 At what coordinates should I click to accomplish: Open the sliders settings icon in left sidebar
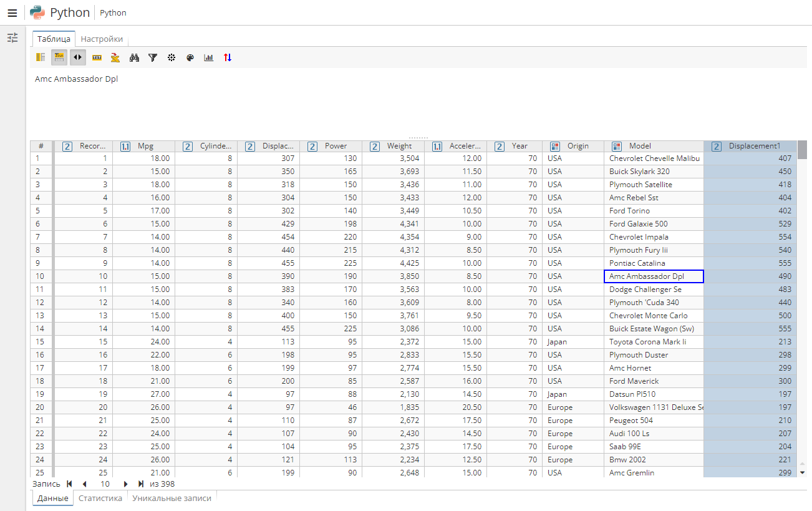pos(12,38)
